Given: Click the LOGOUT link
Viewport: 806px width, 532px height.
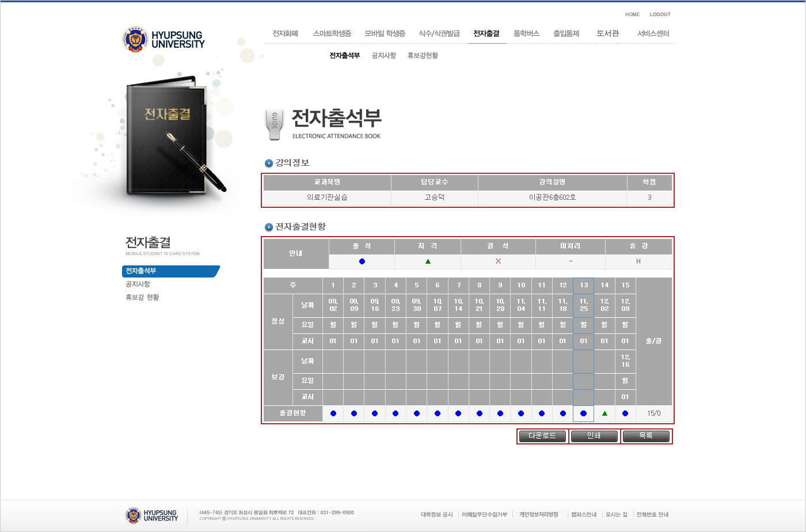Looking at the screenshot, I should click(660, 14).
